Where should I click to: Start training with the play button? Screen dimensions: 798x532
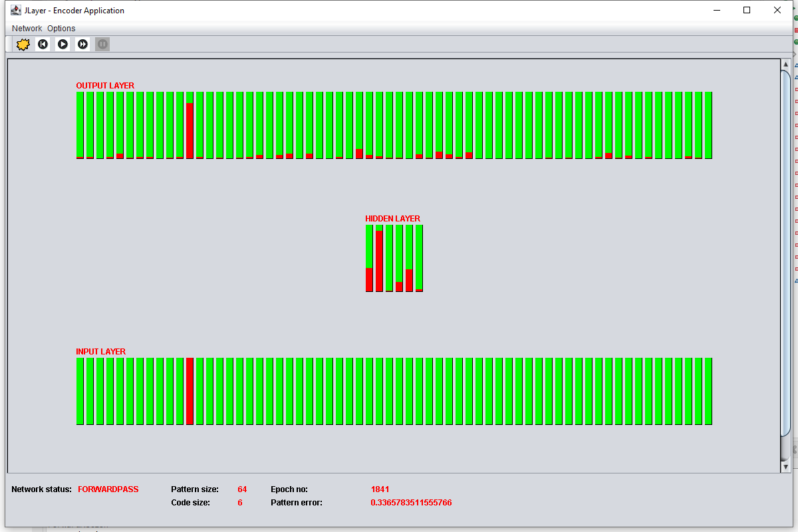pos(63,45)
